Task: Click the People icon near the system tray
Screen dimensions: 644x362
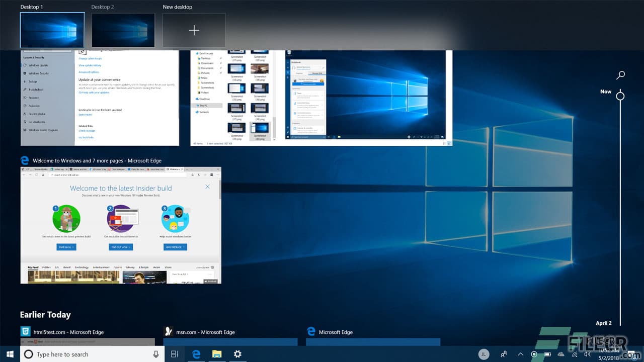Action: (505, 354)
